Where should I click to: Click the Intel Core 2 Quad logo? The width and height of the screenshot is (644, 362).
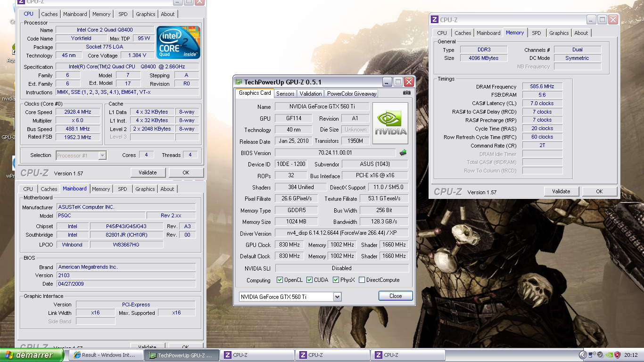pos(178,42)
